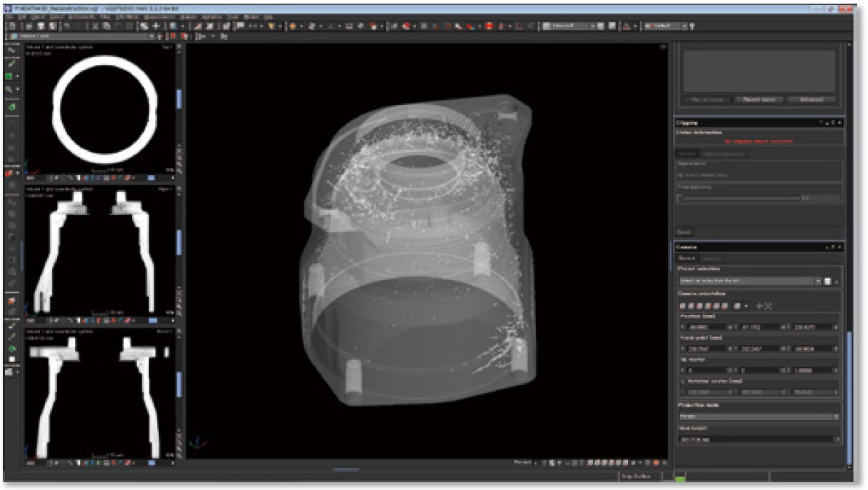The image size is (868, 490).
Task: Click the View height input field
Action: tap(759, 440)
